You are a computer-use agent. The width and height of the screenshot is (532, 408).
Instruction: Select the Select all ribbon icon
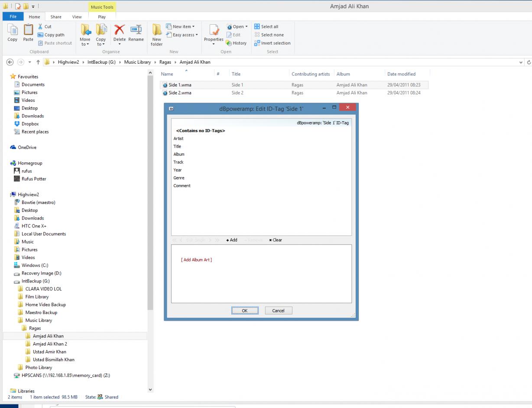tap(257, 26)
